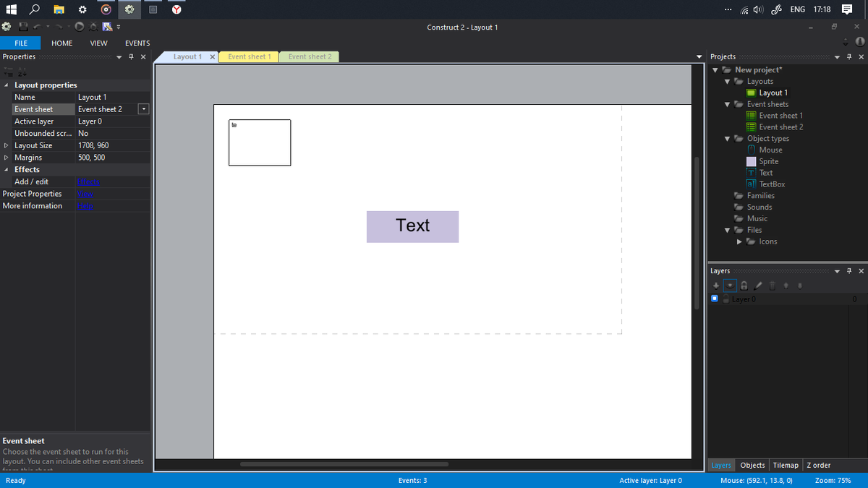The height and width of the screenshot is (488, 868).
Task: Select Sprite object type in Projects
Action: pos(763,161)
